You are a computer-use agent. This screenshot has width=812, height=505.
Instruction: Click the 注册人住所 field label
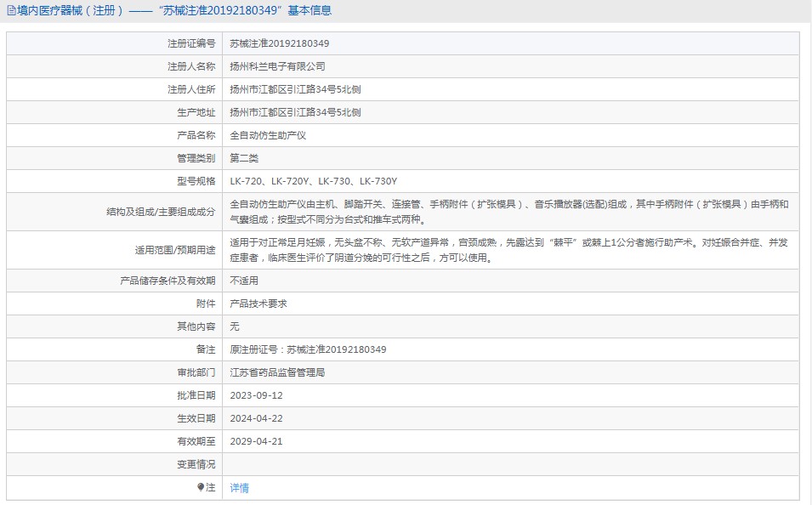tap(191, 89)
